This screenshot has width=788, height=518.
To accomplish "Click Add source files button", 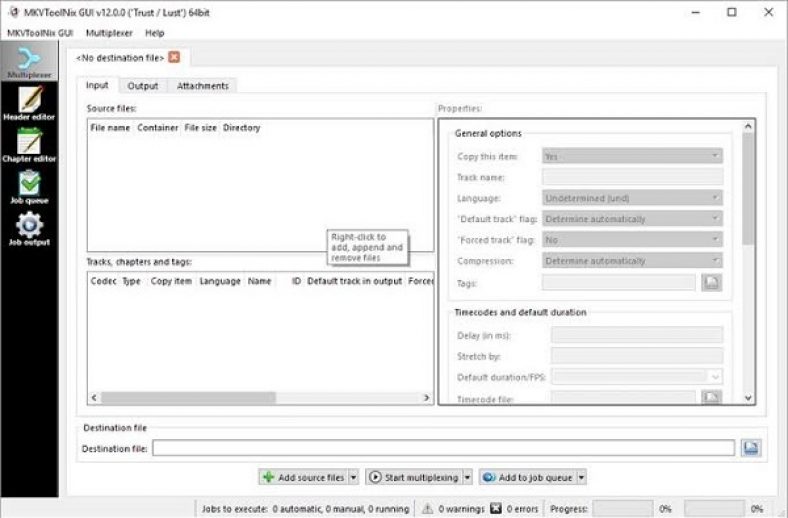I will (x=303, y=477).
